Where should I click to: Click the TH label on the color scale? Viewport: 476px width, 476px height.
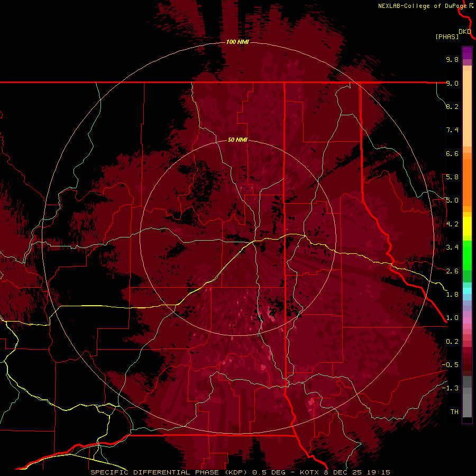(x=454, y=412)
